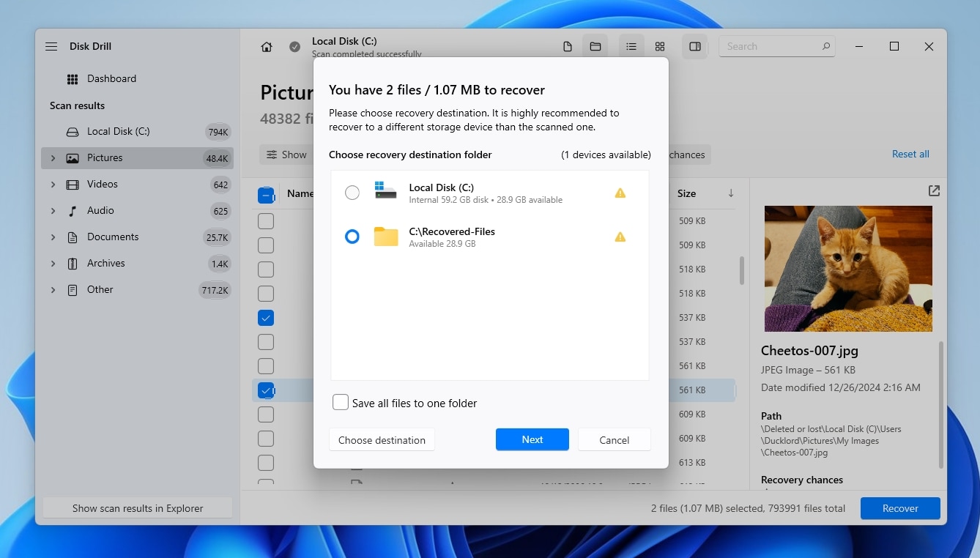980x558 pixels.
Task: Switch to grid view layout
Action: tap(660, 46)
